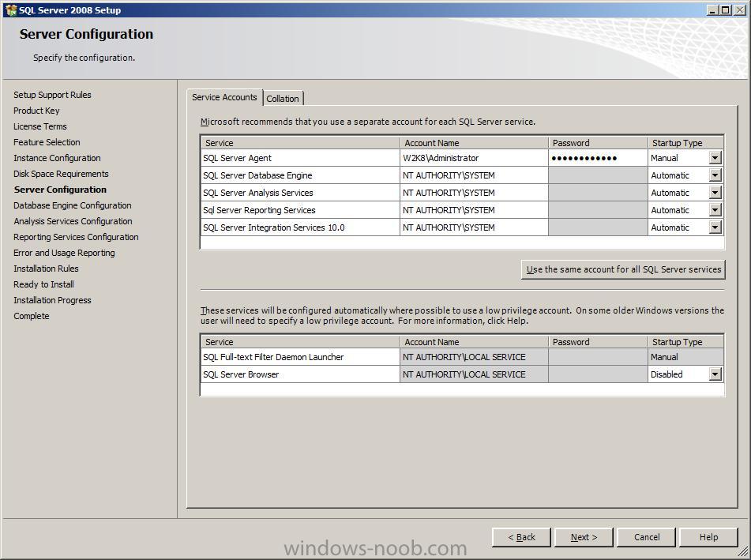Click the Startup Type header in the lower table
Screen dimensions: 751x560
(x=685, y=342)
